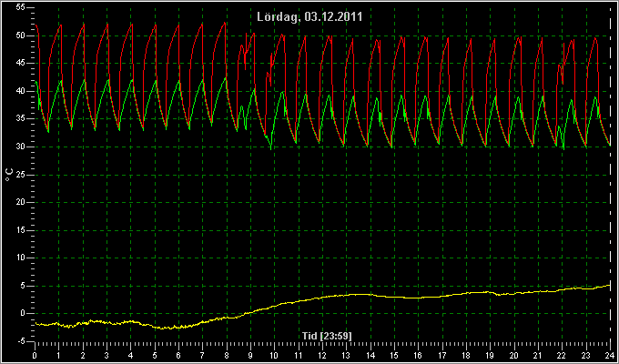Click hour 21 tick label
Screen dimensions: 619x364
(538, 355)
